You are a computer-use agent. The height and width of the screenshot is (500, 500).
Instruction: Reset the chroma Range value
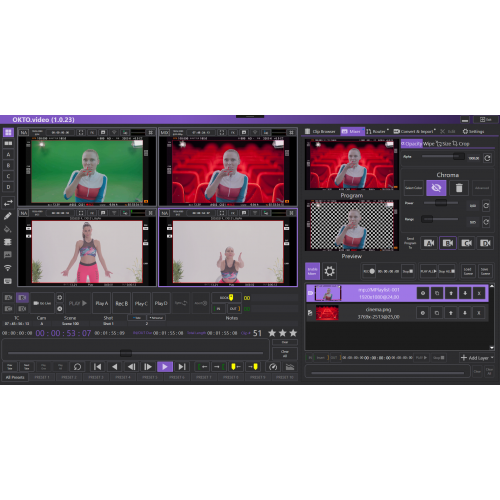(x=486, y=222)
